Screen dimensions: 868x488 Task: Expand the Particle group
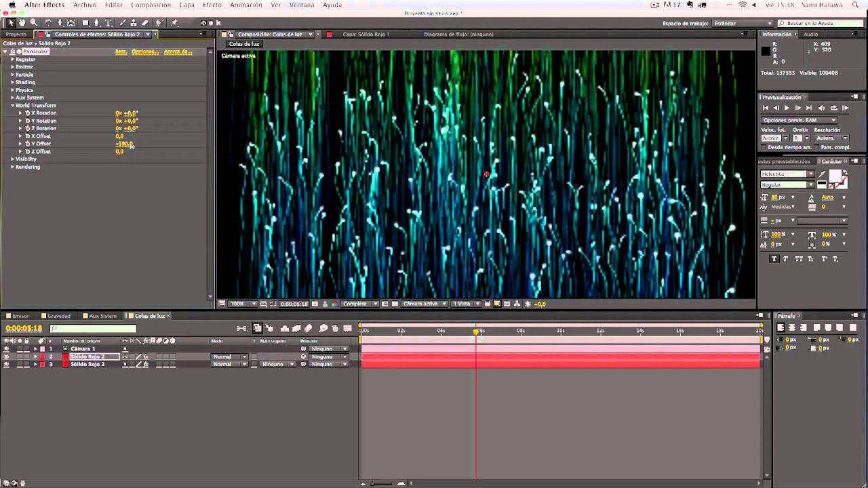[12, 75]
